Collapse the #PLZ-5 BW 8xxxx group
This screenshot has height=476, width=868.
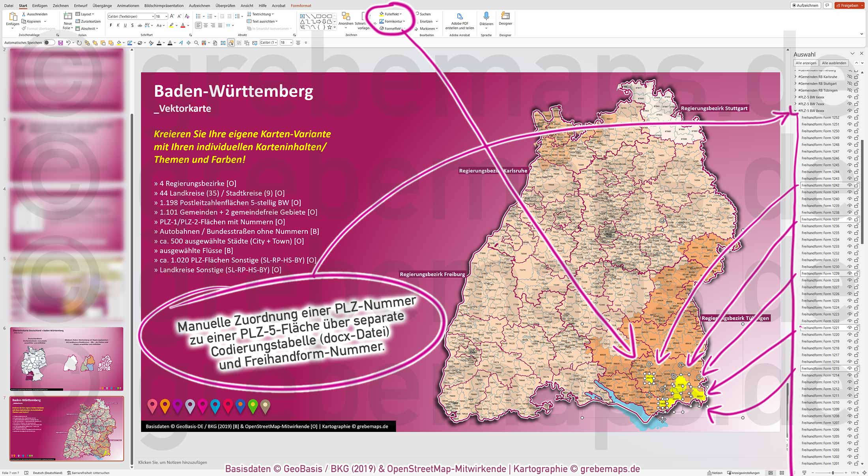point(795,111)
